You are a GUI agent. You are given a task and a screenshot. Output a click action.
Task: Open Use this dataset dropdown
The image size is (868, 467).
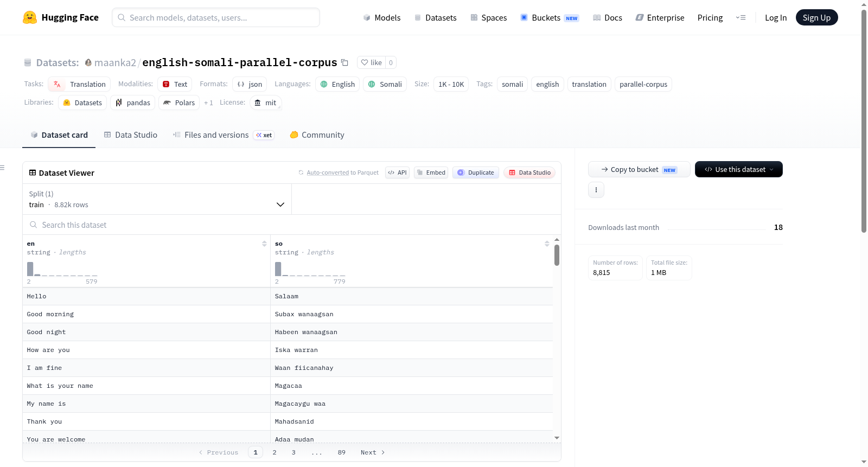point(738,169)
